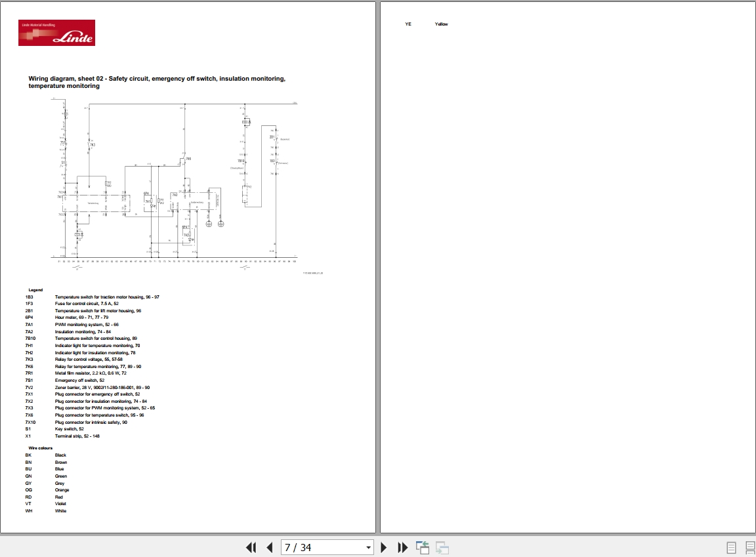756x557 pixels.
Task: Open the page number dropdown arrow
Action: click(368, 547)
